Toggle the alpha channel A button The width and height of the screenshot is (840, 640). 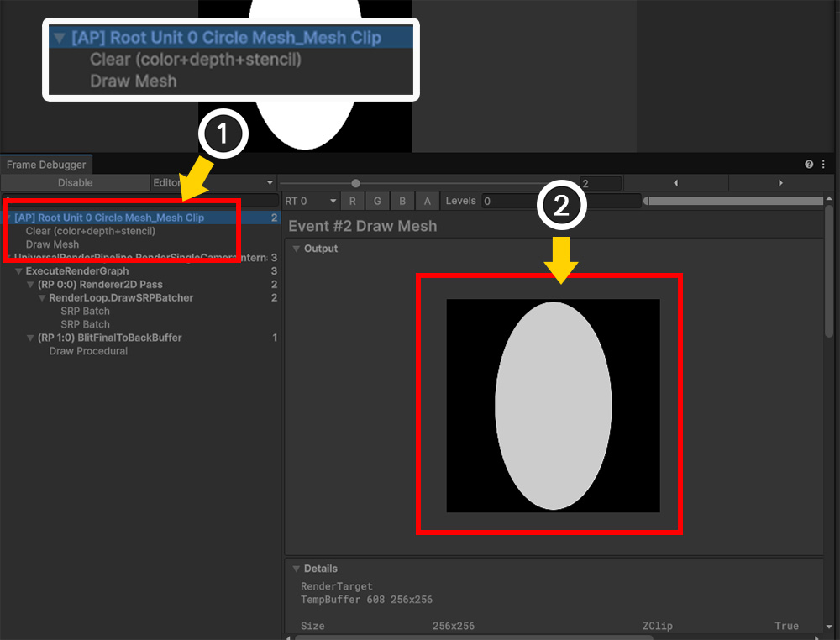[x=428, y=201]
